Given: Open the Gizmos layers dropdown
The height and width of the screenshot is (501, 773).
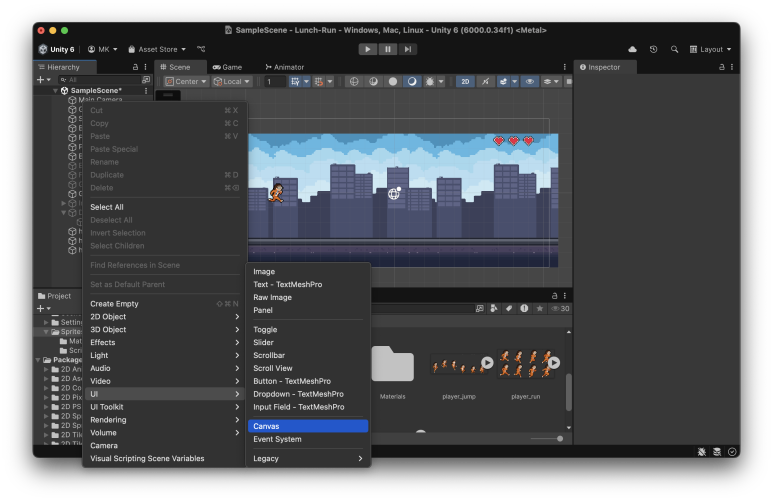Looking at the screenshot, I should (x=551, y=81).
